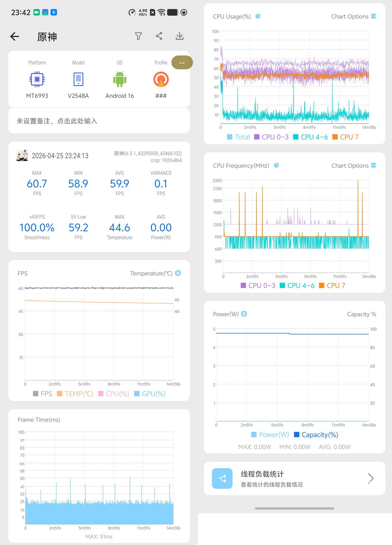Toggle TEMP(℃) legend series

pos(75,394)
